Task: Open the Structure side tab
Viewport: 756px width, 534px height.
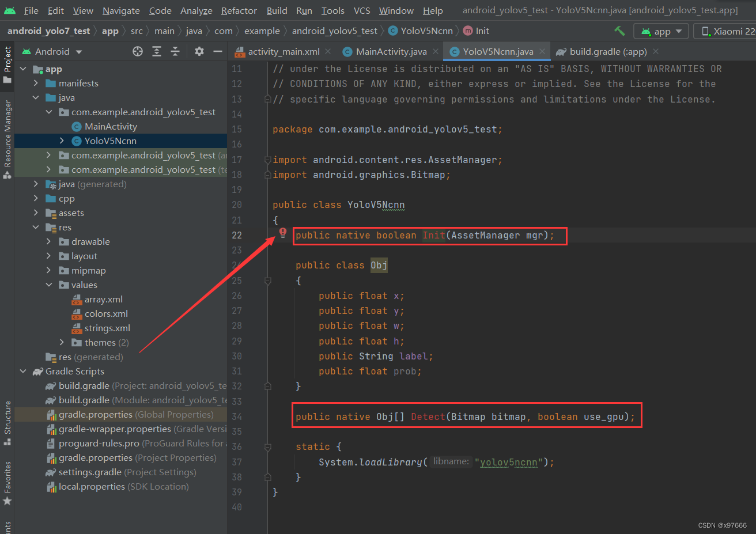Action: [7, 423]
